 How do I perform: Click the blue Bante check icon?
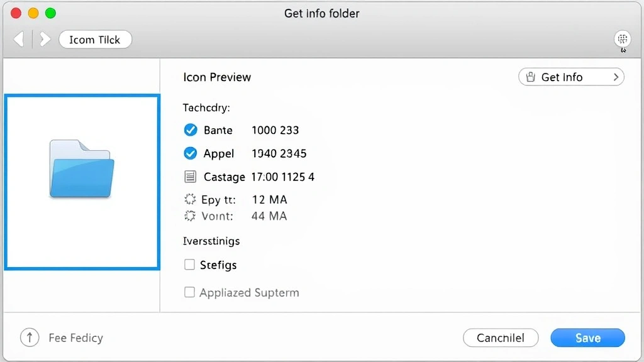click(x=191, y=130)
